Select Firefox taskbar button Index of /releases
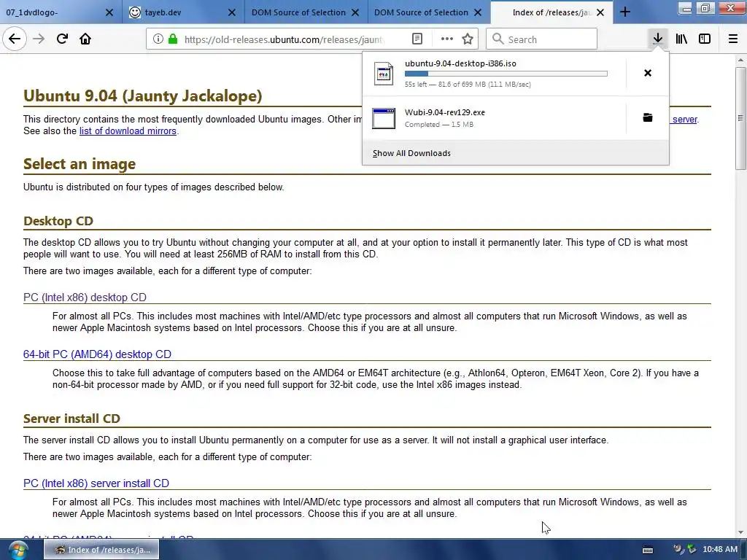 101,550
